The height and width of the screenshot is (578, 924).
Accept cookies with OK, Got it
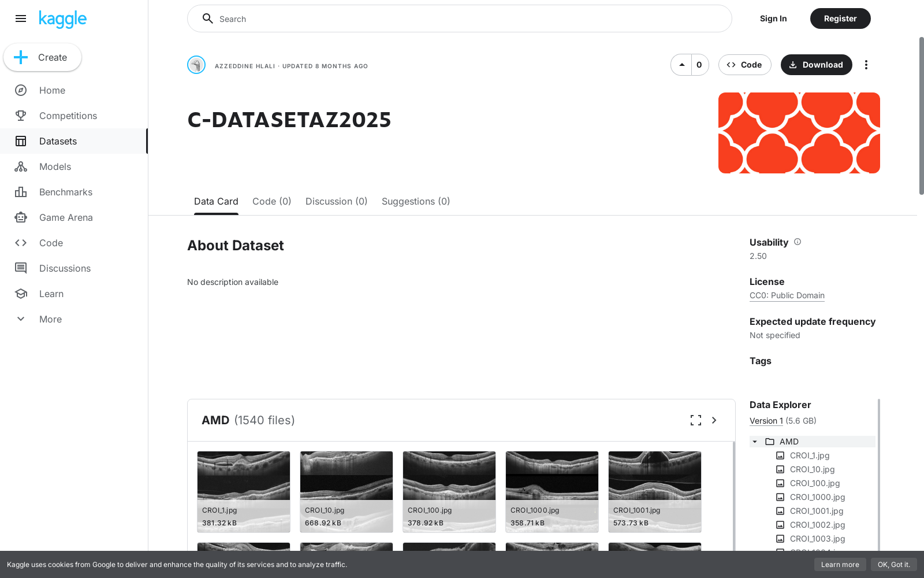pyautogui.click(x=894, y=565)
